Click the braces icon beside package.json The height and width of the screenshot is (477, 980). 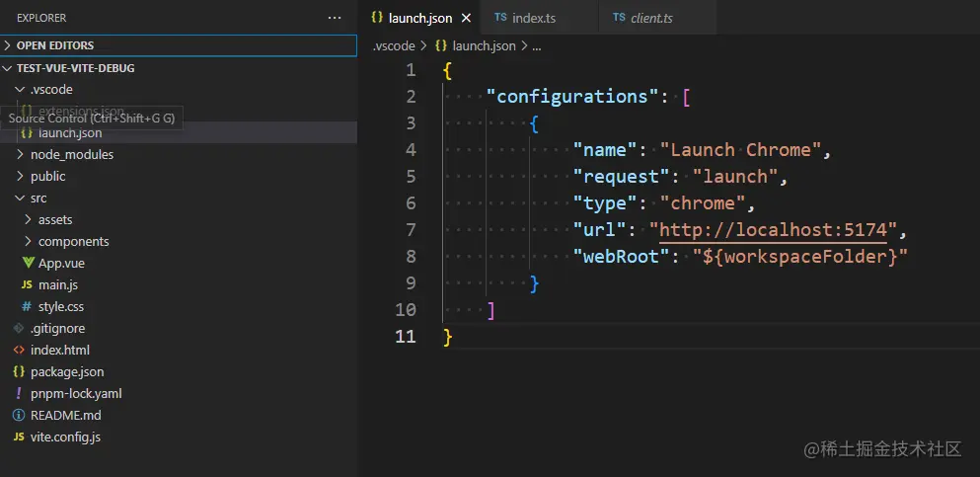click(19, 372)
